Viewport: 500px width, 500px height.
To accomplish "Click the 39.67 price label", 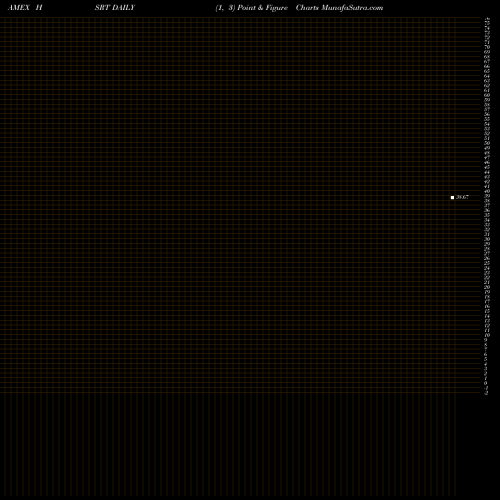I will pos(462,197).
